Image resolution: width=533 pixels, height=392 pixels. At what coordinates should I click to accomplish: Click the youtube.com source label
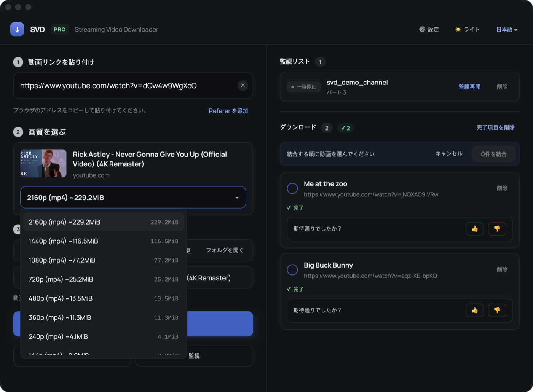coord(91,175)
